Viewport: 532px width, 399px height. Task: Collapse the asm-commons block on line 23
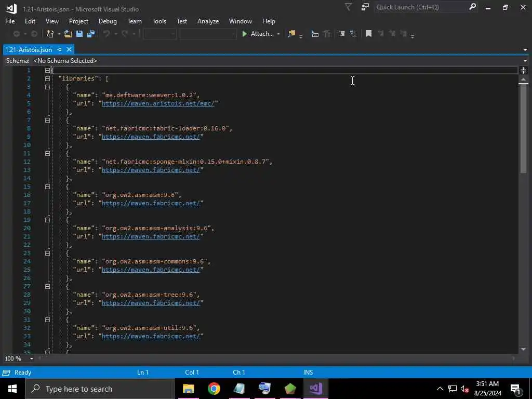[47, 253]
